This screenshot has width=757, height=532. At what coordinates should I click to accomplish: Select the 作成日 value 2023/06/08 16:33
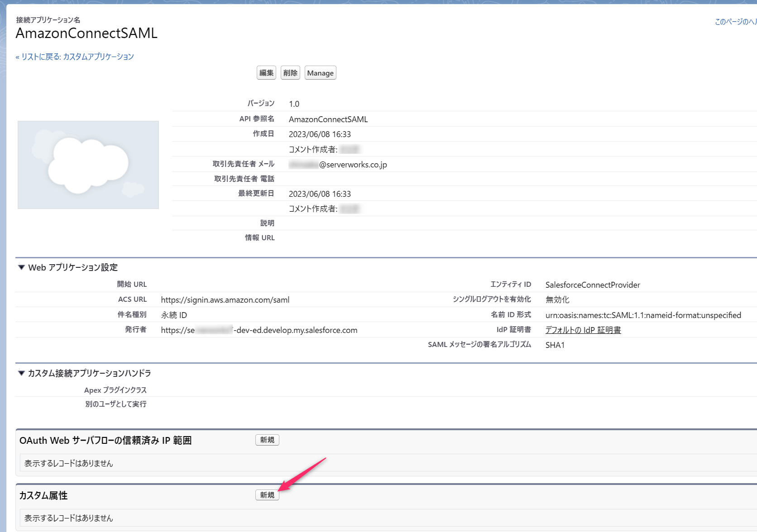pos(320,134)
